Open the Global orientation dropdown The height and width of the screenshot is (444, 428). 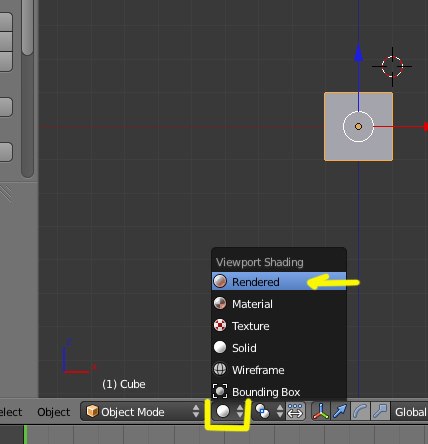tap(410, 412)
